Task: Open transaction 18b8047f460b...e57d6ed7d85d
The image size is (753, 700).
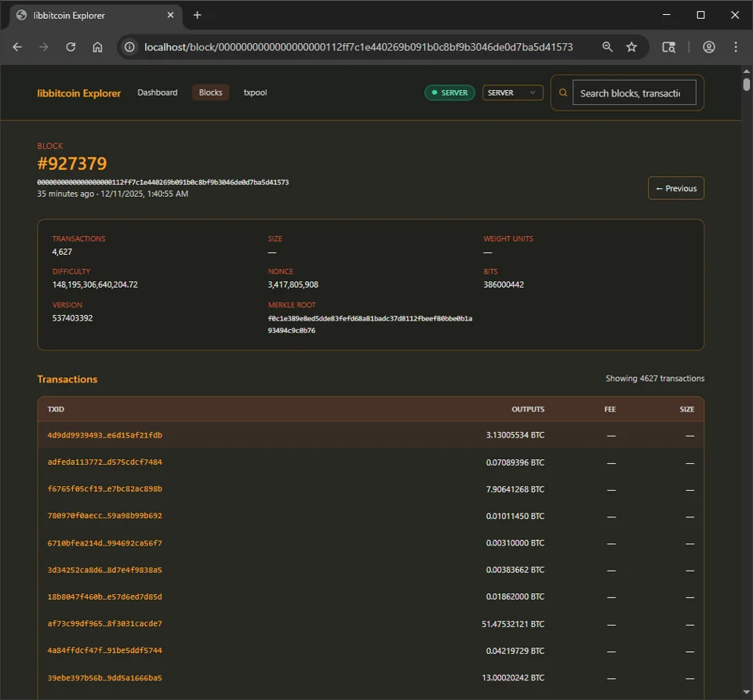Action: pos(104,597)
